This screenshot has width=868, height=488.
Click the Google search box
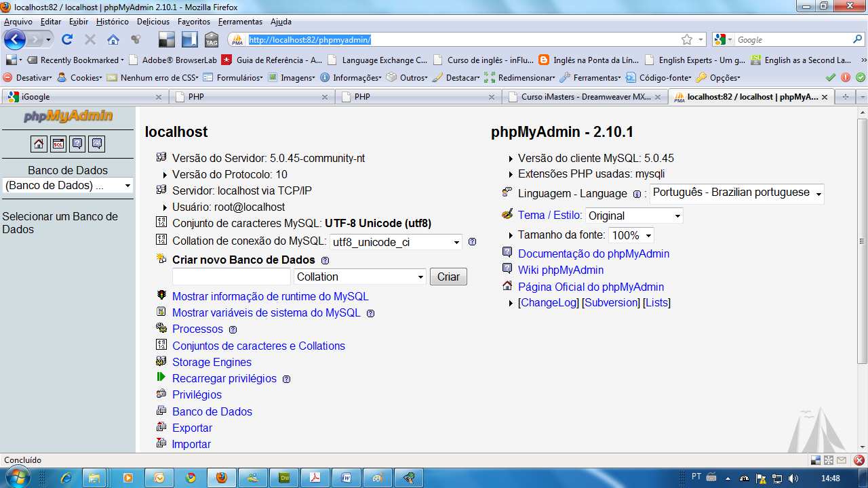(792, 39)
